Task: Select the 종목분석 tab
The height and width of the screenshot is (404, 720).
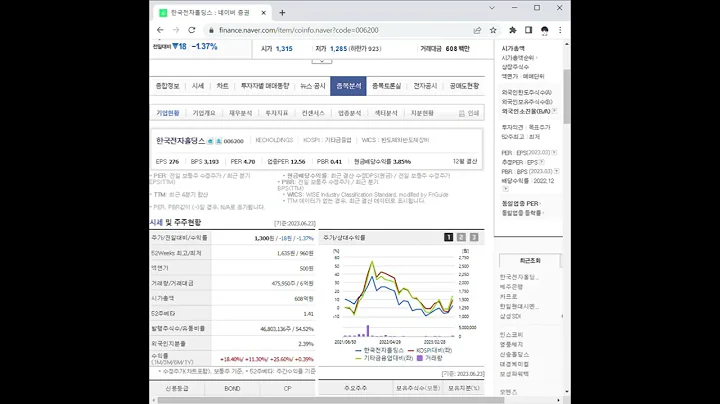Action: 349,86
